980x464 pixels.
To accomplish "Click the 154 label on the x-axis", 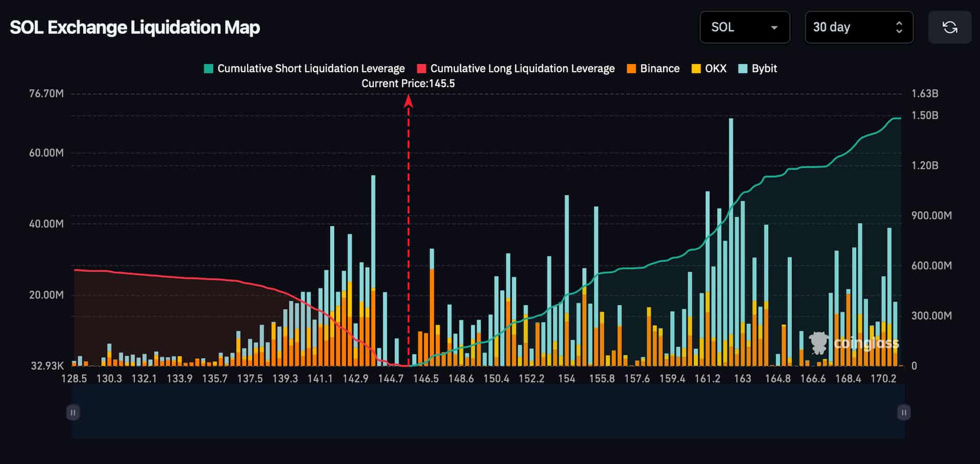I will [x=566, y=379].
